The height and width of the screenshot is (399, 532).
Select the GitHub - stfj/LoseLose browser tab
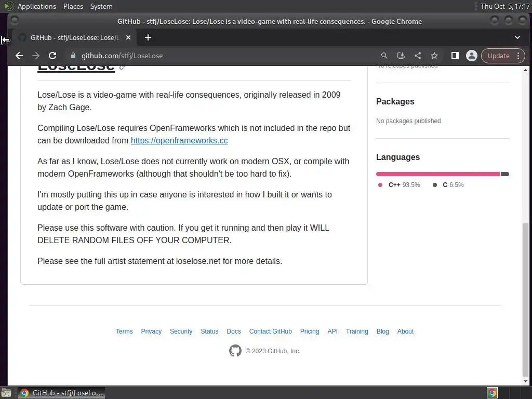[x=75, y=37]
